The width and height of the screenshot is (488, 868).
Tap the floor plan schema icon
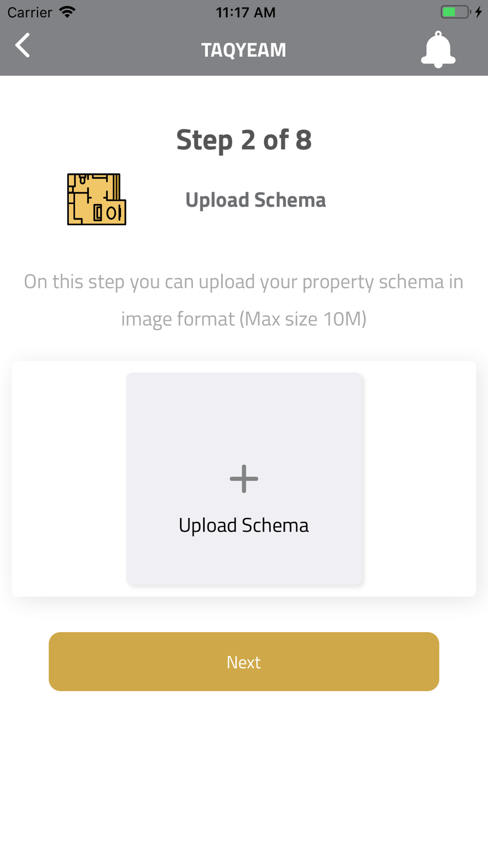[x=97, y=199]
